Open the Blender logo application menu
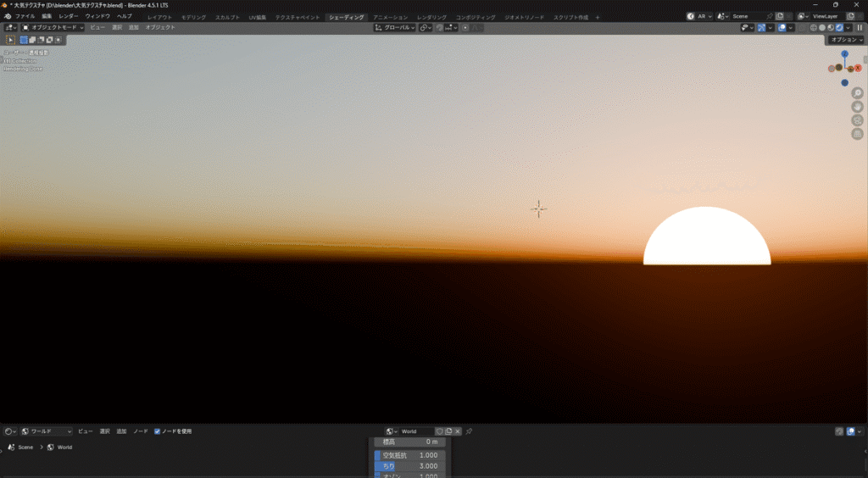Screen dimensions: 868x478 coord(7,16)
